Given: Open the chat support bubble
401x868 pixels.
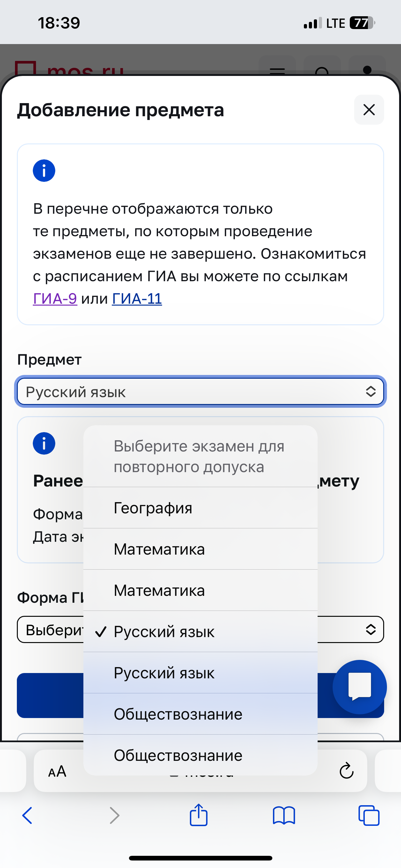Looking at the screenshot, I should [x=359, y=686].
